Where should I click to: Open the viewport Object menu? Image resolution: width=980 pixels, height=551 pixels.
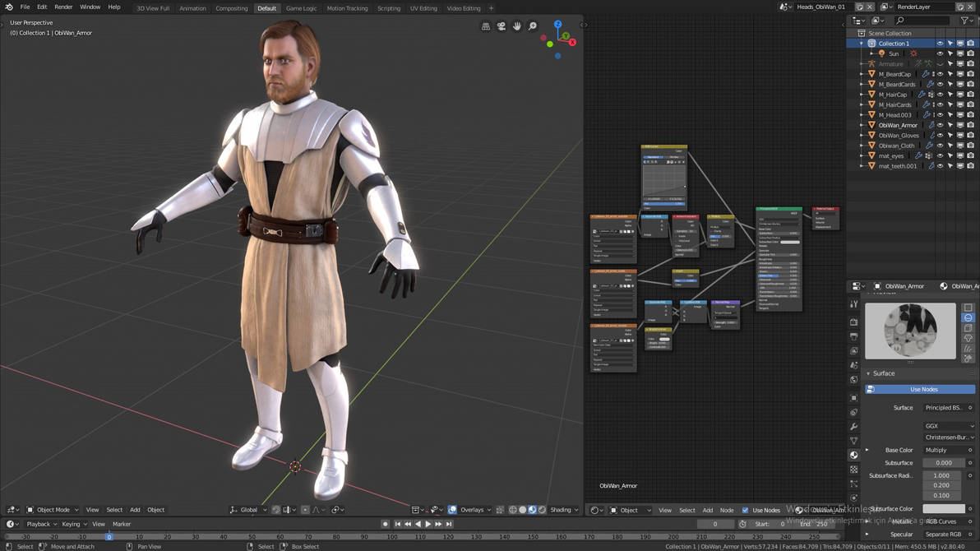pos(155,510)
